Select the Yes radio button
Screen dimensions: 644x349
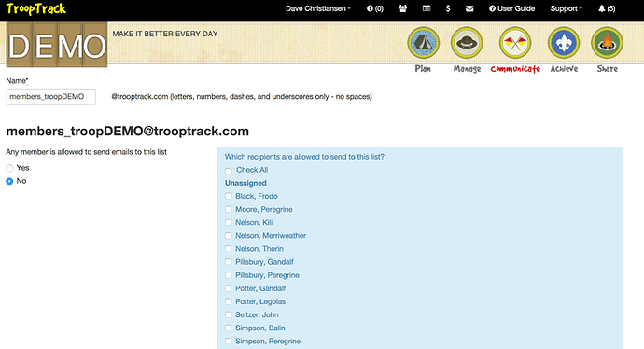[x=9, y=168]
